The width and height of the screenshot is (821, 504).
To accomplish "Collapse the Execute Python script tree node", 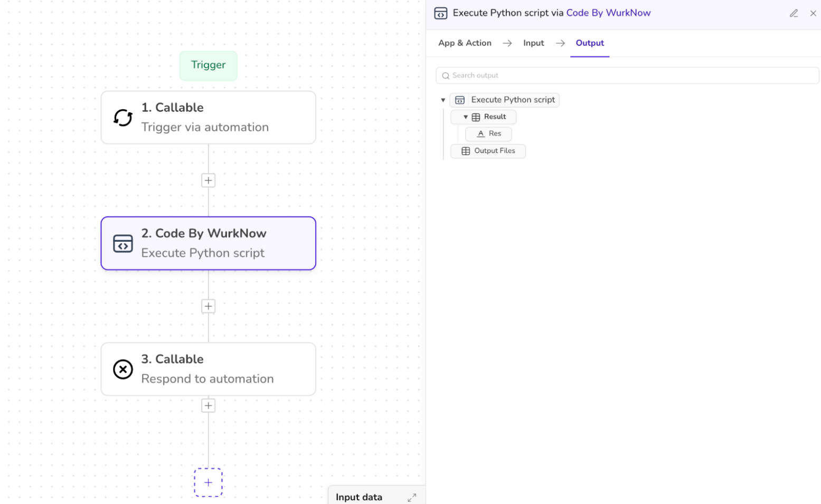I will (443, 100).
